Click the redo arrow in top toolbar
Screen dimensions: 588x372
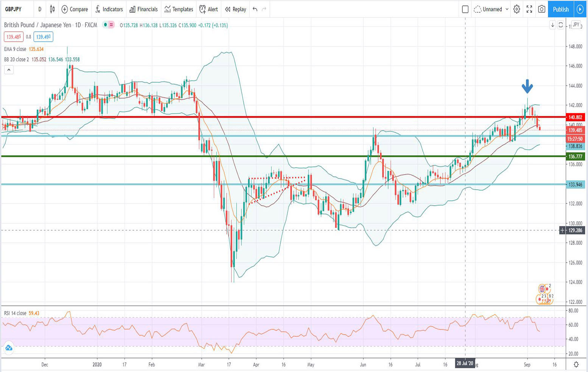tap(264, 9)
